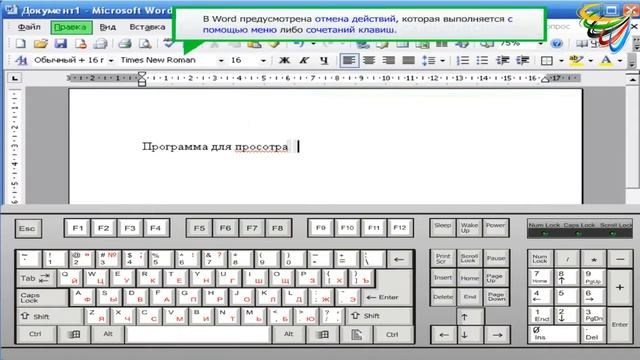Open the Вставка menu
This screenshot has width=640, height=360.
coord(147,27)
